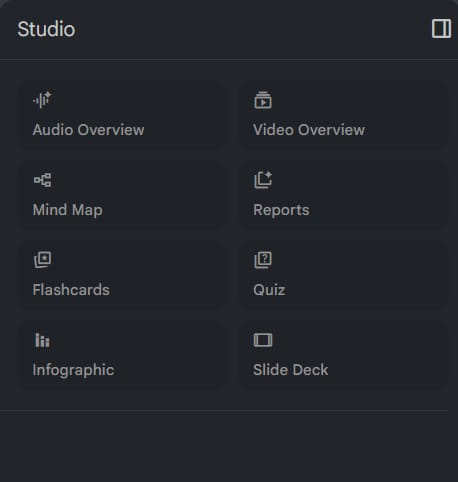
Task: Click the Audio Overview waveform icon
Action: point(42,100)
